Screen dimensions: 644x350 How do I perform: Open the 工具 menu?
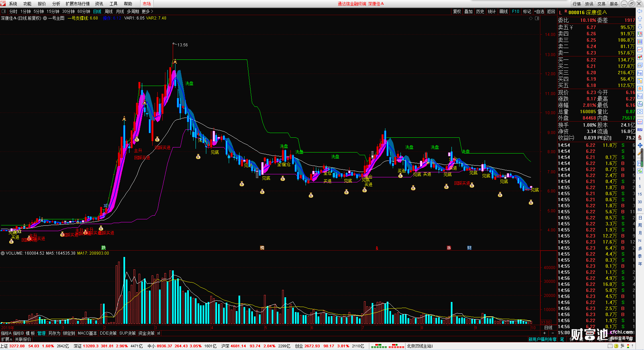114,4
